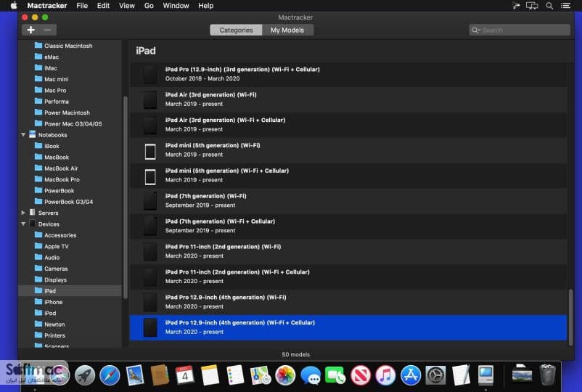Select iPad mini (5th generation) (Wi-Fi) row

click(348, 150)
